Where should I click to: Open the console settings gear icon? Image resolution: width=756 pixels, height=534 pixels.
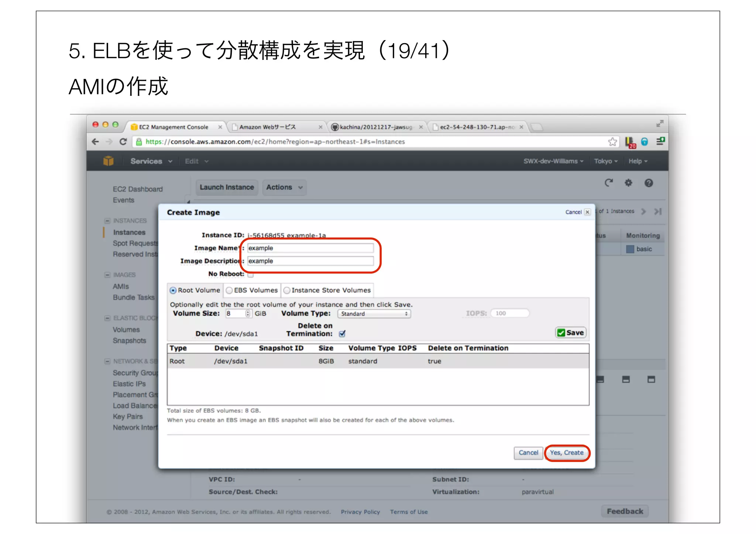[x=628, y=183]
